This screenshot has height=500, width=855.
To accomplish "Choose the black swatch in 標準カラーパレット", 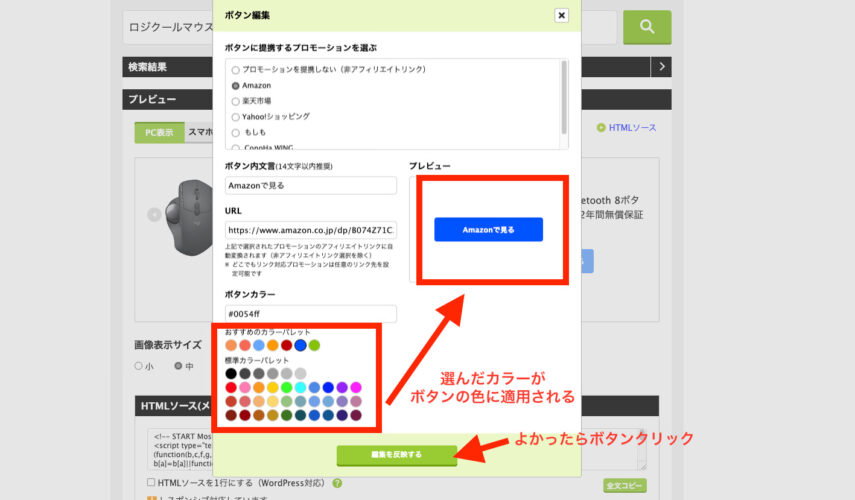I will (x=231, y=374).
